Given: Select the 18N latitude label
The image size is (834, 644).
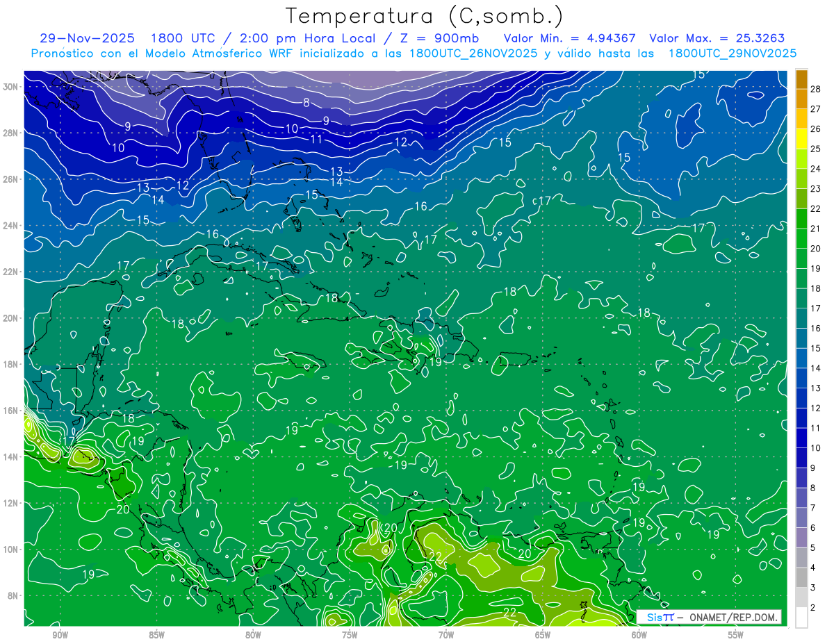Looking at the screenshot, I should coord(11,364).
